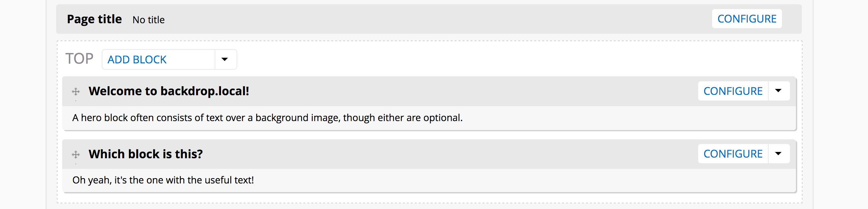Configure the 'Which block is this?' block
This screenshot has height=209, width=868.
(733, 154)
